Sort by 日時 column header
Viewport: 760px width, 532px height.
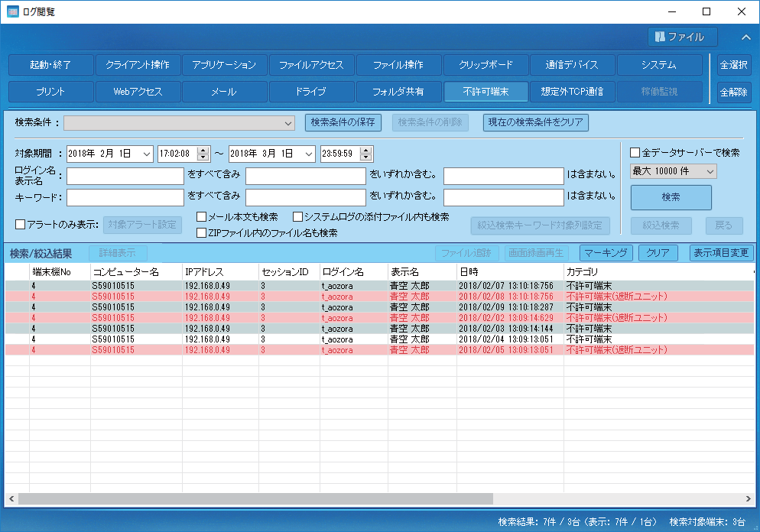[x=511, y=272]
